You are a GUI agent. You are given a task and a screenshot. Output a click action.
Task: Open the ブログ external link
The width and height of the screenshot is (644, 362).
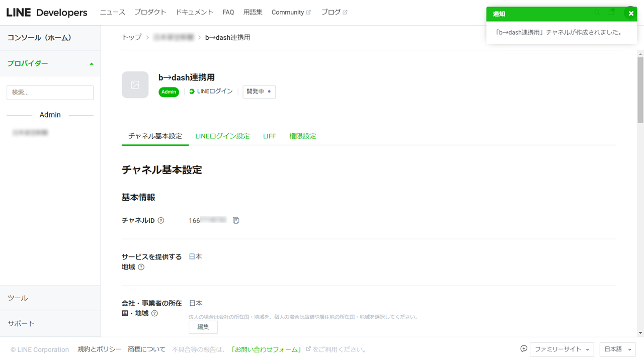click(x=335, y=13)
